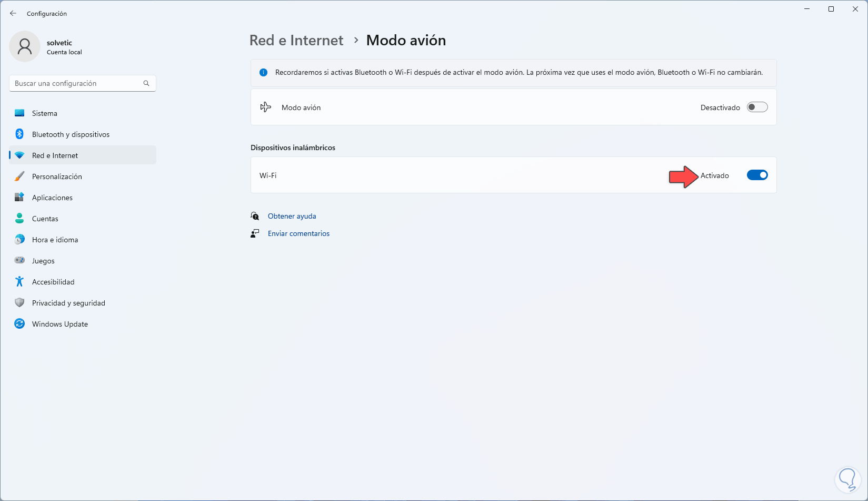
Task: Click the Obtener ayuda link
Action: pos(292,216)
